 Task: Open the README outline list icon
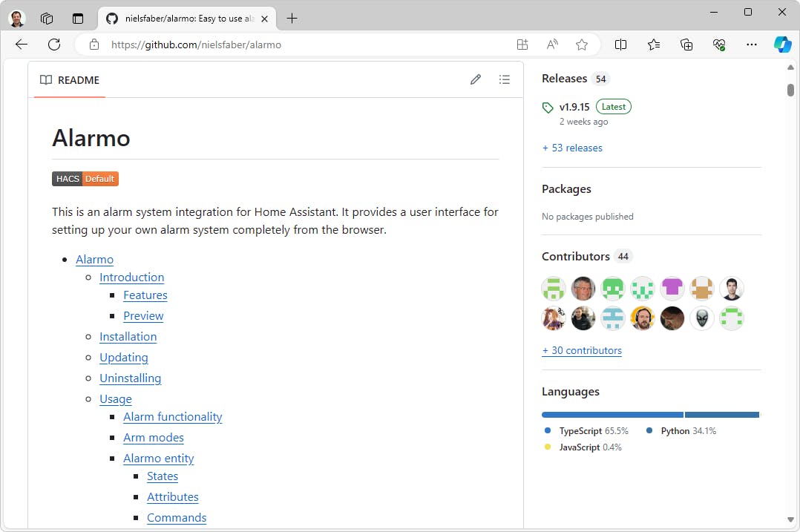pos(505,79)
